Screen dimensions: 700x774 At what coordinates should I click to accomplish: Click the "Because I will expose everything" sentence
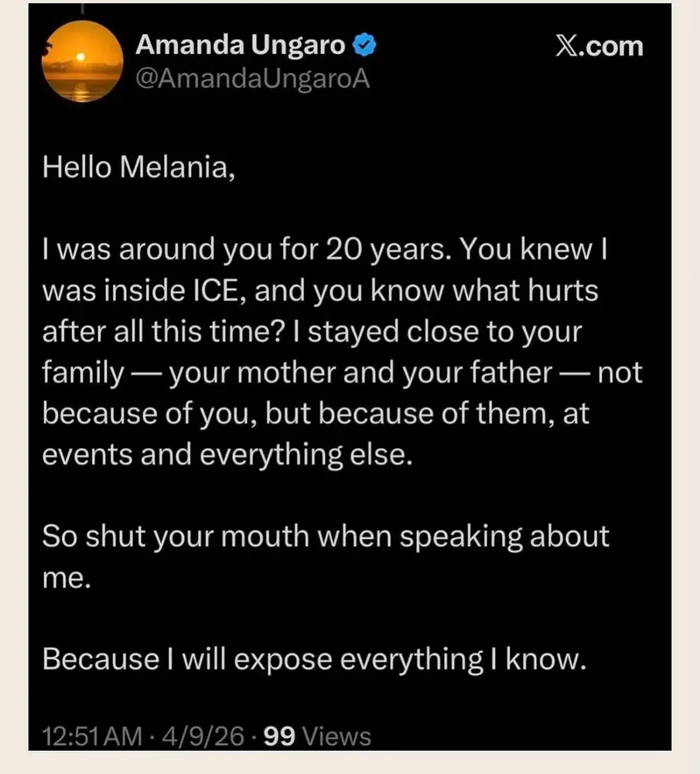310,659
